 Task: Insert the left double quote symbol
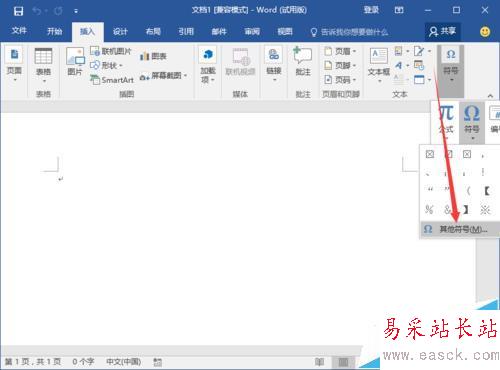click(x=430, y=189)
